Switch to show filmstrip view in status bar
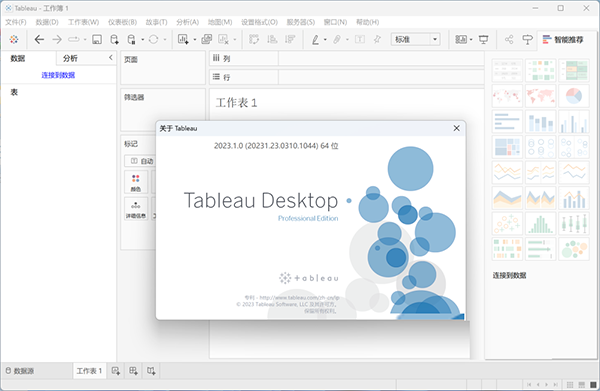This screenshot has height=391, width=600. [x=582, y=384]
